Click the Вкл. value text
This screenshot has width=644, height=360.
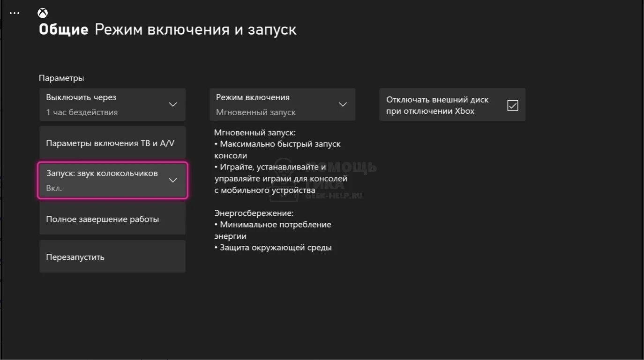click(x=54, y=188)
